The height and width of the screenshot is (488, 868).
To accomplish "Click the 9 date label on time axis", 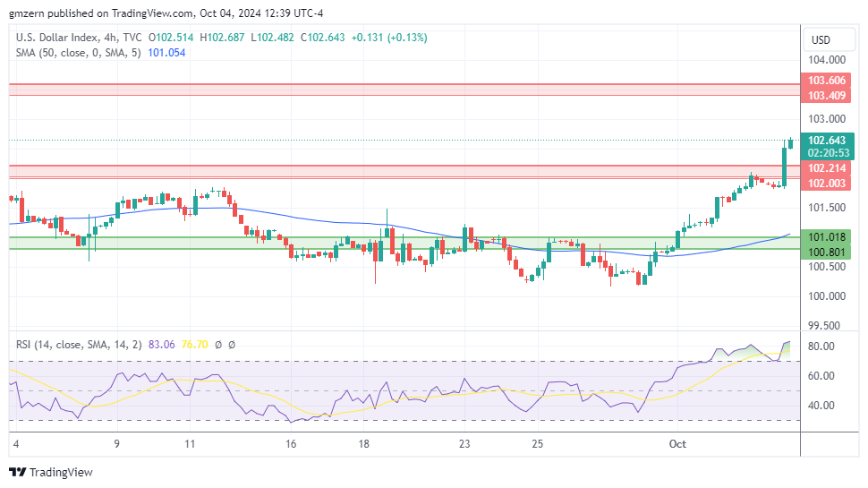I will point(117,444).
